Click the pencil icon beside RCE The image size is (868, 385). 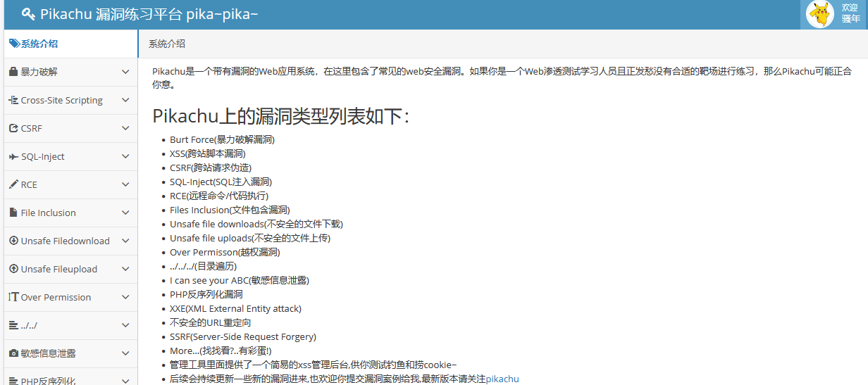[13, 184]
